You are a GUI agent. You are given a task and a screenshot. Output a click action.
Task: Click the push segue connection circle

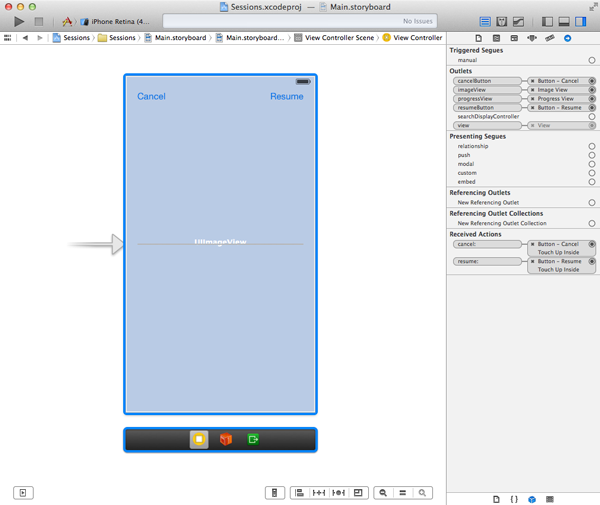tap(592, 155)
